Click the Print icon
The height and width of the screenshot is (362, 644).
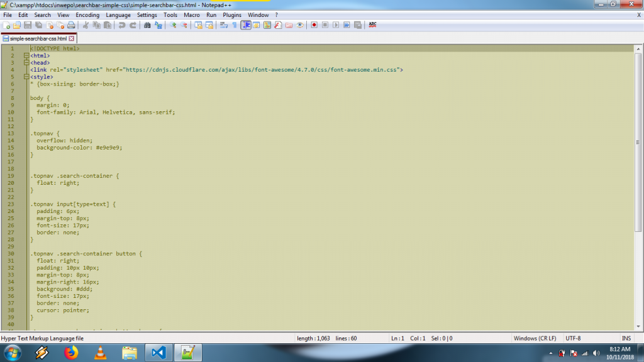click(x=71, y=25)
